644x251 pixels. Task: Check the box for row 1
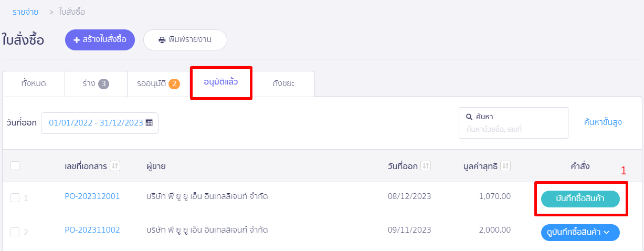tap(15, 198)
